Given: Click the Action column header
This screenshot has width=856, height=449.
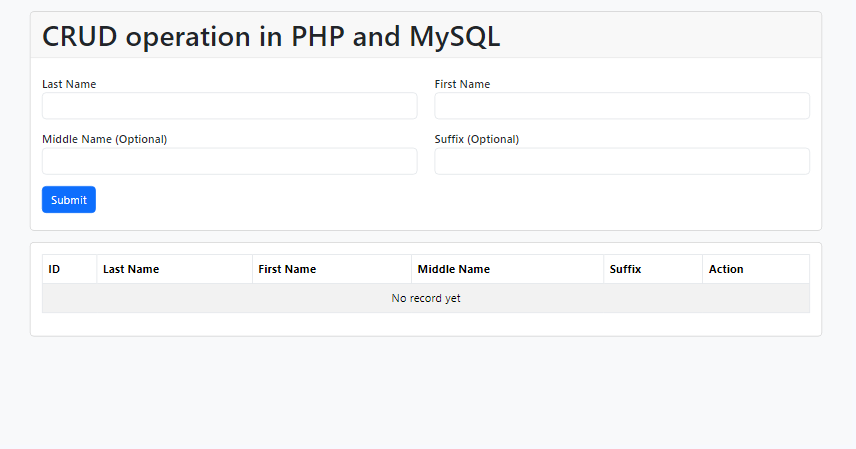Looking at the screenshot, I should click(756, 269).
